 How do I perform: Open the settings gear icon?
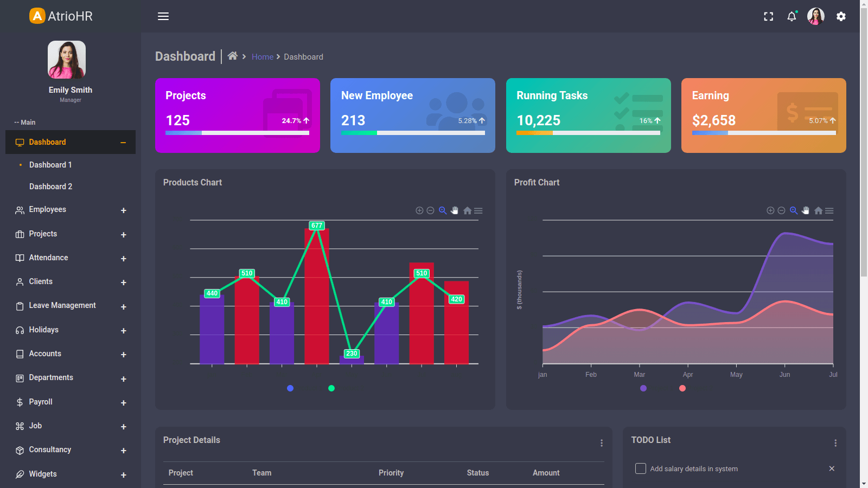tap(841, 17)
